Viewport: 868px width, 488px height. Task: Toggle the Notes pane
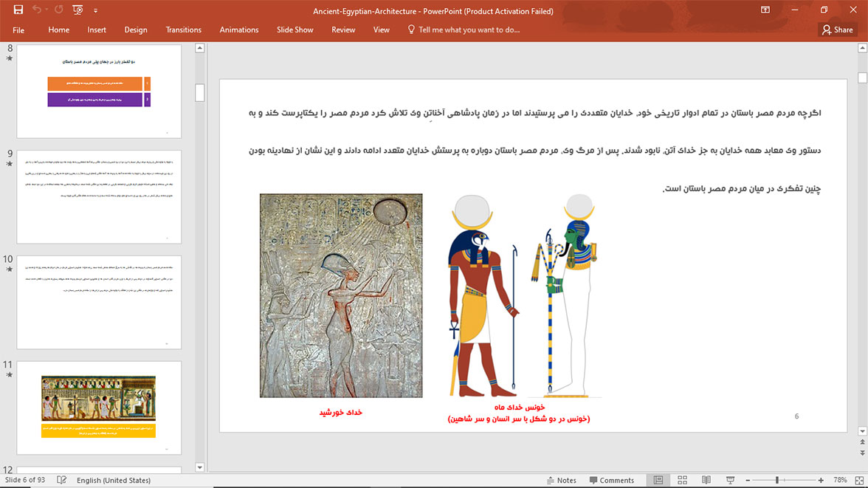point(561,480)
